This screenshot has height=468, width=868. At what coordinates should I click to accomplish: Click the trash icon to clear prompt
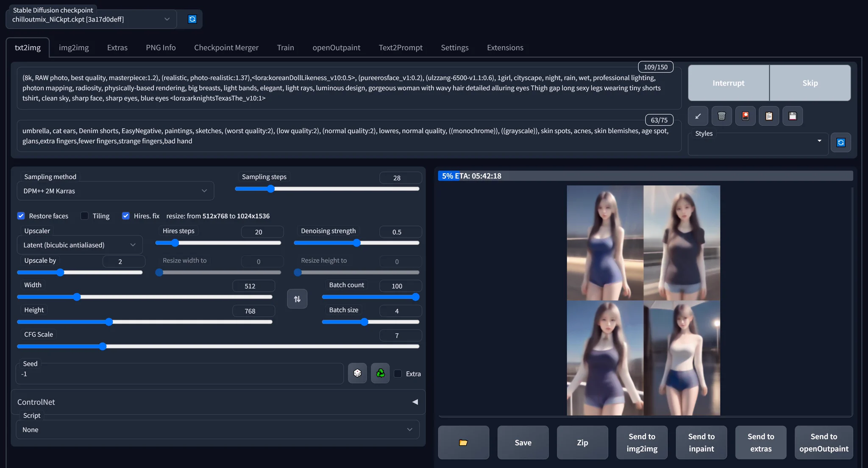pyautogui.click(x=722, y=116)
